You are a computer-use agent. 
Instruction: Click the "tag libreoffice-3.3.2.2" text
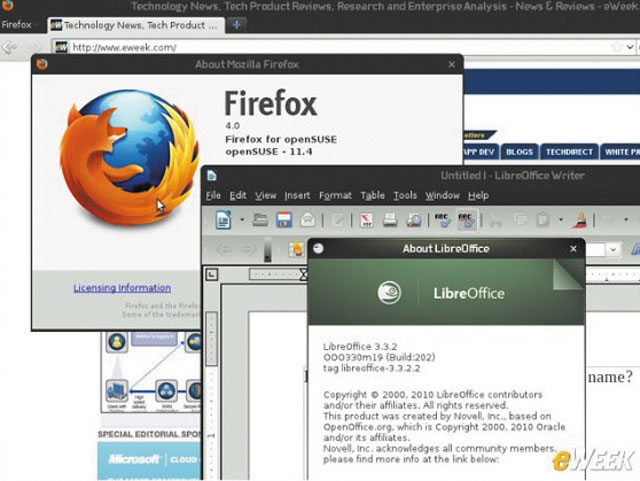click(x=371, y=368)
